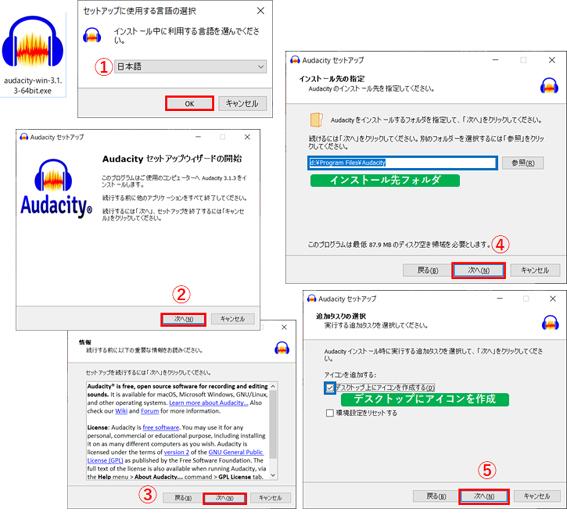Open the audacity-win-3.1.3-64bit.exe installer file
The image size is (567, 519).
(33, 54)
